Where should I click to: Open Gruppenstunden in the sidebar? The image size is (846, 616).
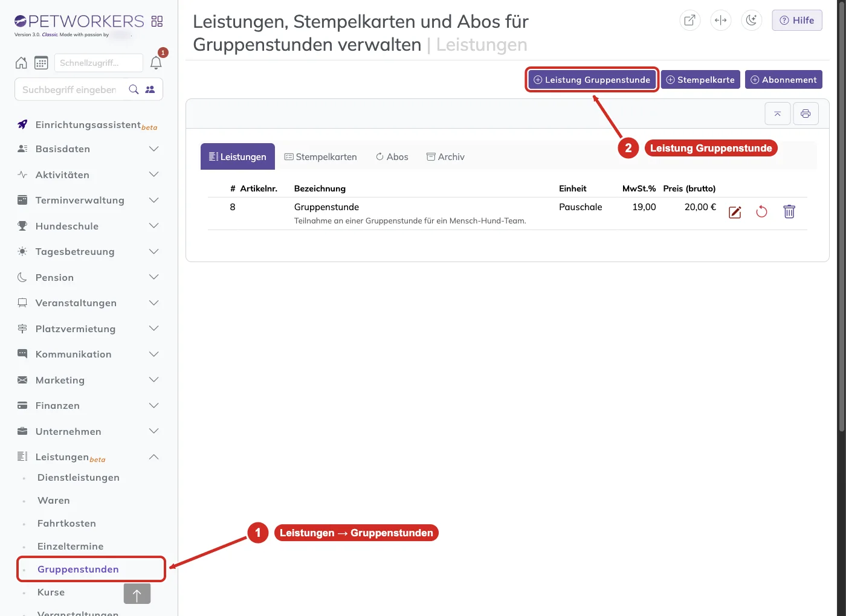[x=78, y=569]
